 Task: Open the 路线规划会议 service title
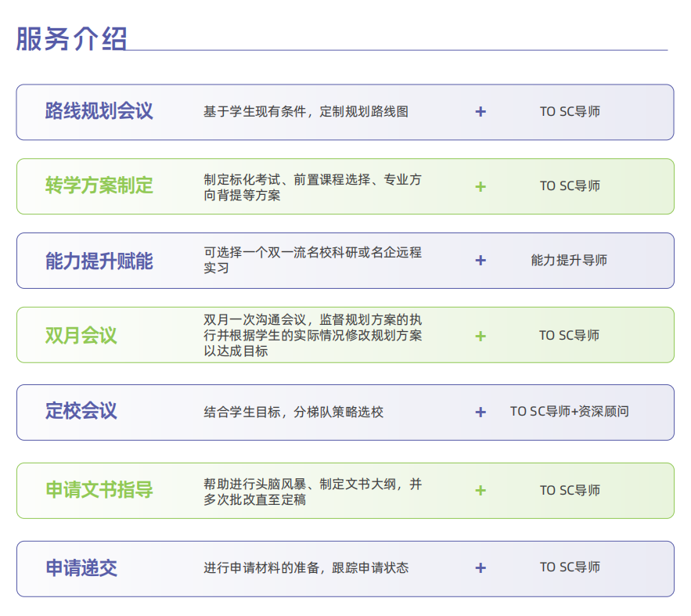[99, 111]
